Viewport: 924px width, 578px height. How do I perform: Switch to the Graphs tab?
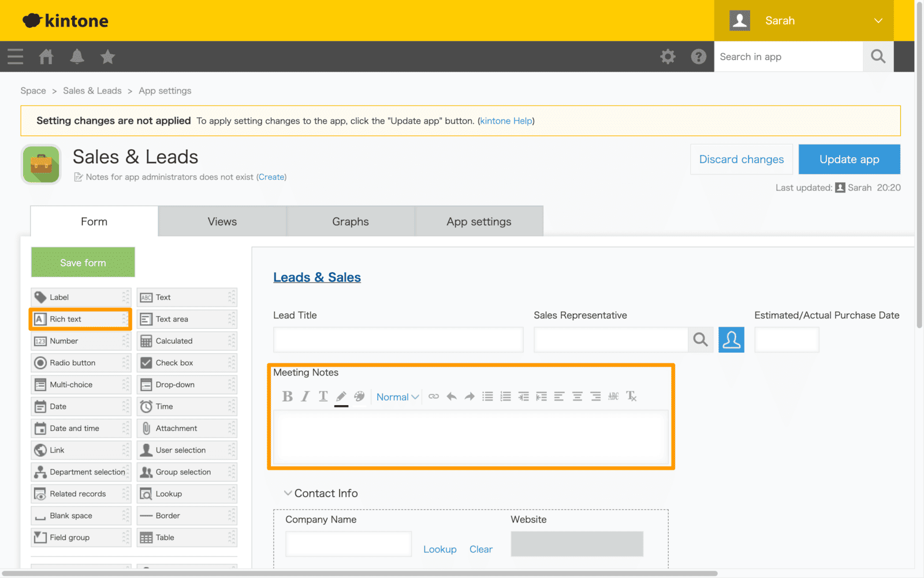point(351,221)
